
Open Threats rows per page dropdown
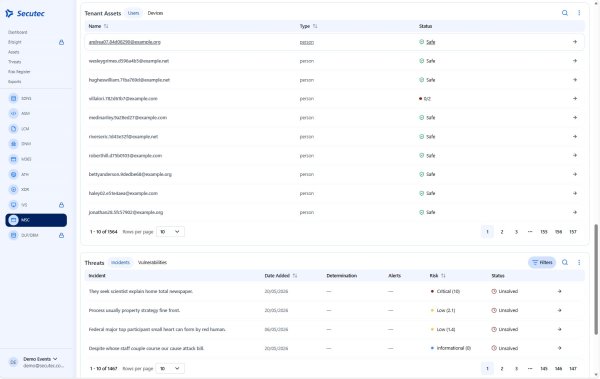coord(170,368)
